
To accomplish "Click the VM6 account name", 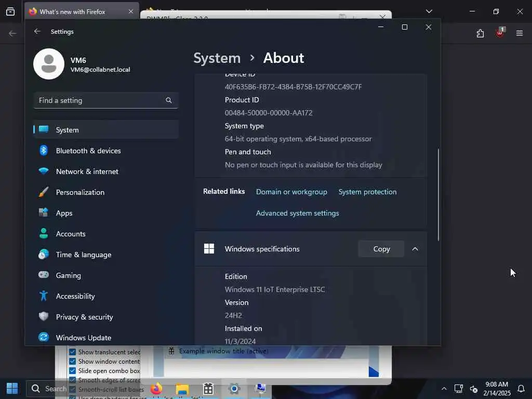I will 78,60.
